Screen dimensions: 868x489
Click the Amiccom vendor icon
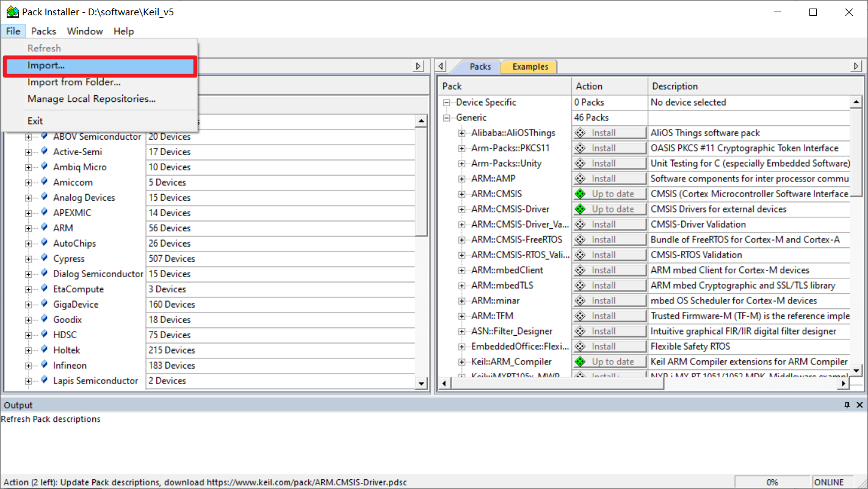[44, 182]
